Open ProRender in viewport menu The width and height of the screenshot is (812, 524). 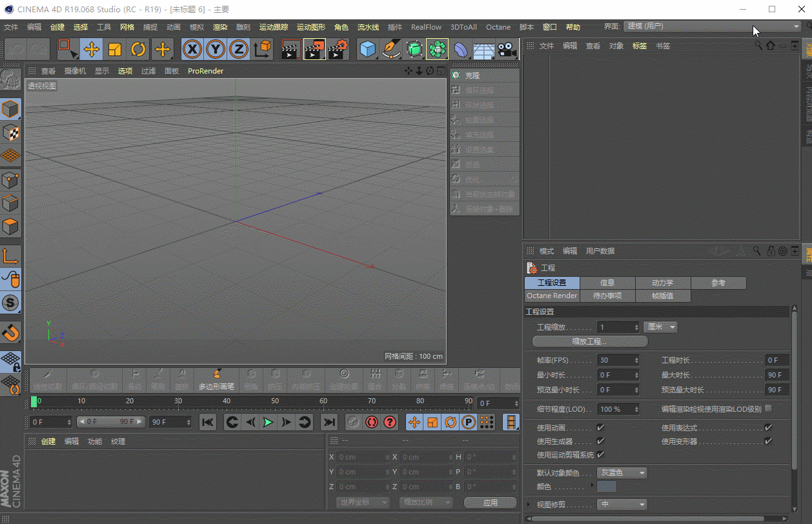tap(205, 71)
